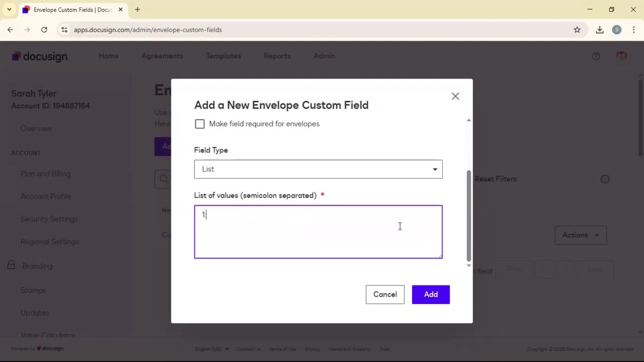Close the Add a New Envelope Custom Field dialog
The width and height of the screenshot is (644, 362).
click(455, 96)
